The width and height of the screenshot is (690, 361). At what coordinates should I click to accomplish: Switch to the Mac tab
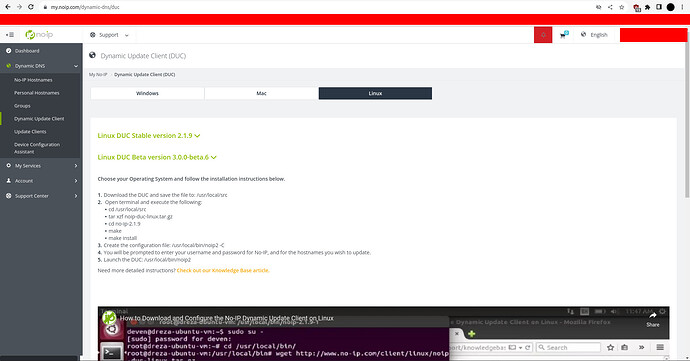[x=261, y=93]
